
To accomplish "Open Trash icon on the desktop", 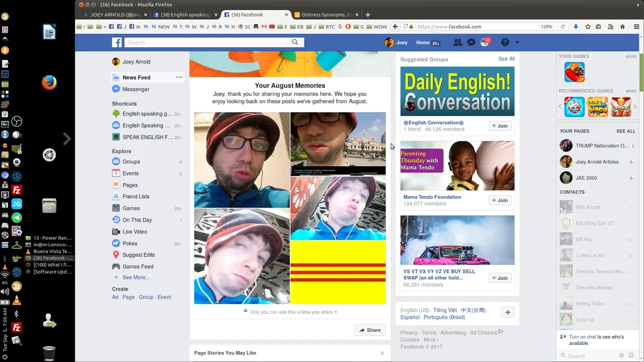I will click(49, 353).
